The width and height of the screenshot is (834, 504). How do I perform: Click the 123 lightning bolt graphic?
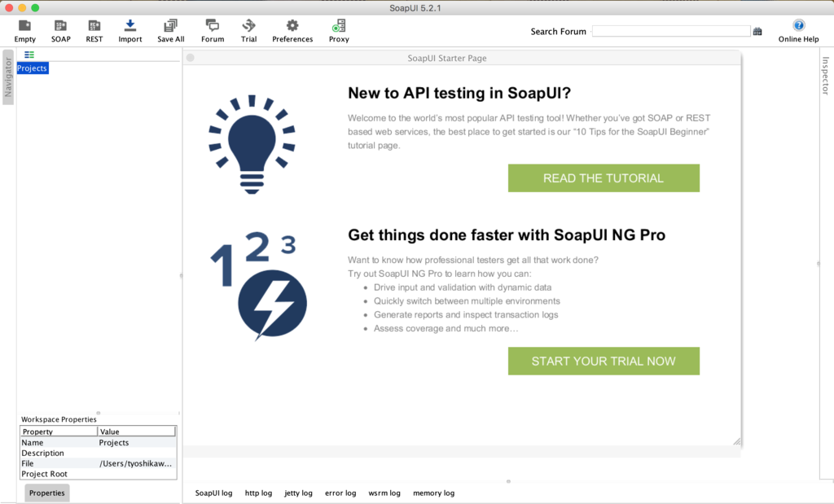point(258,286)
